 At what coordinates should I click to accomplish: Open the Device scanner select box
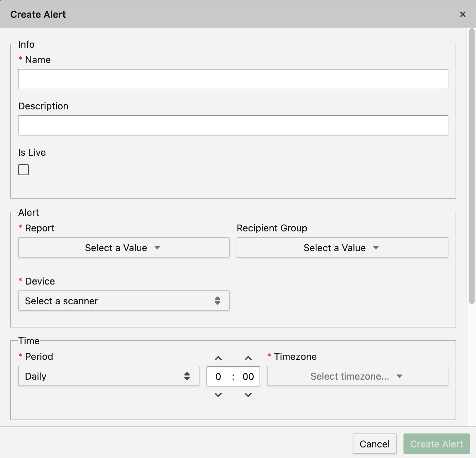(124, 301)
